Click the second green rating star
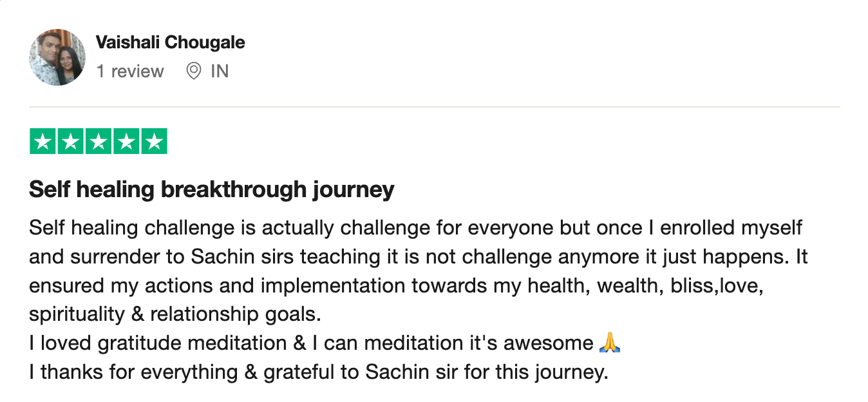 click(x=71, y=142)
